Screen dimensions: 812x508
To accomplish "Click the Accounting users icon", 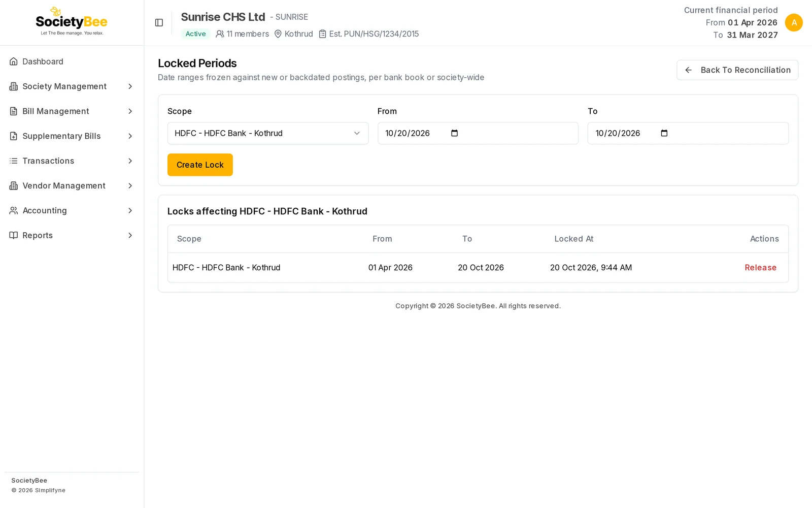I will point(14,210).
